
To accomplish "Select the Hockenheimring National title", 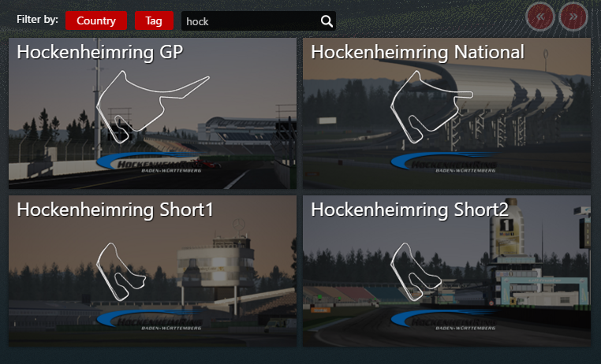I will click(x=417, y=52).
